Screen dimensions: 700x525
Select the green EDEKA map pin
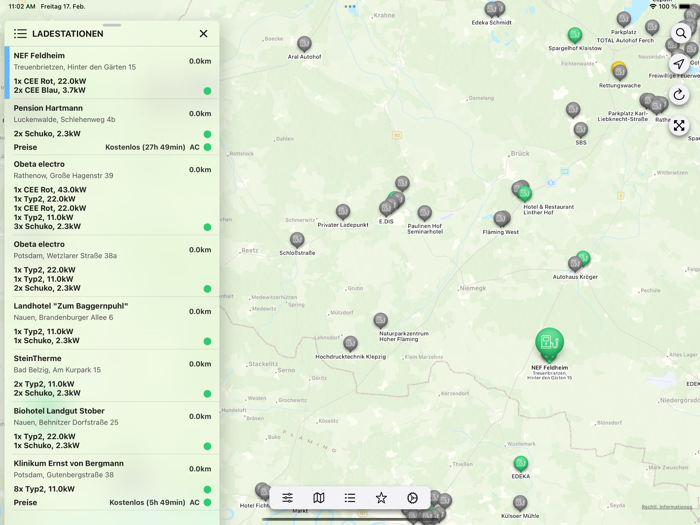coord(521,464)
